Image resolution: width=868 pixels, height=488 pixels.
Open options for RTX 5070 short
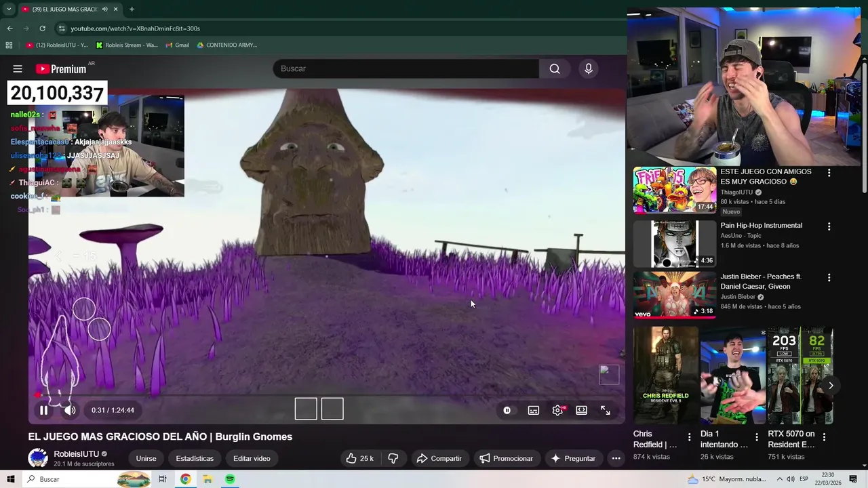click(824, 437)
